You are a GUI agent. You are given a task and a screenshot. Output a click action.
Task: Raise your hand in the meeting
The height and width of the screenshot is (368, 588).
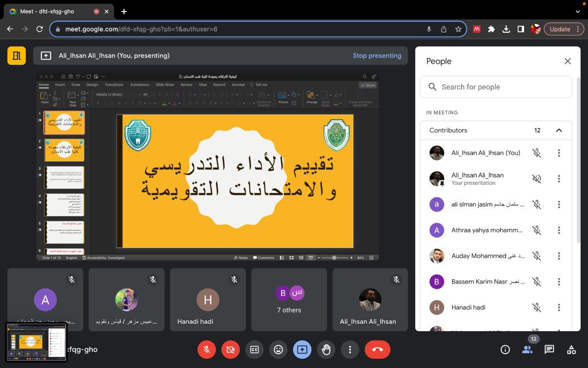(x=326, y=350)
